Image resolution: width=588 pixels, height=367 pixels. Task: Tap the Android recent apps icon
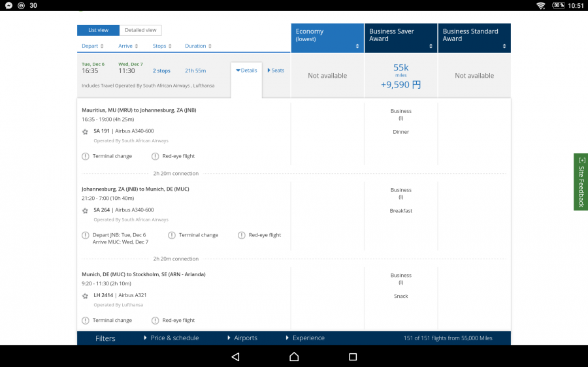pos(353,357)
